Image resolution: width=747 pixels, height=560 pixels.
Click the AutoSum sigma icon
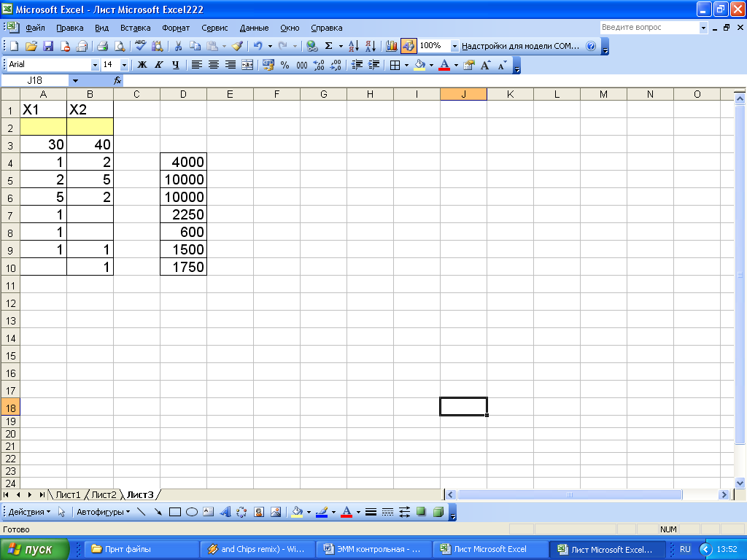[328, 46]
